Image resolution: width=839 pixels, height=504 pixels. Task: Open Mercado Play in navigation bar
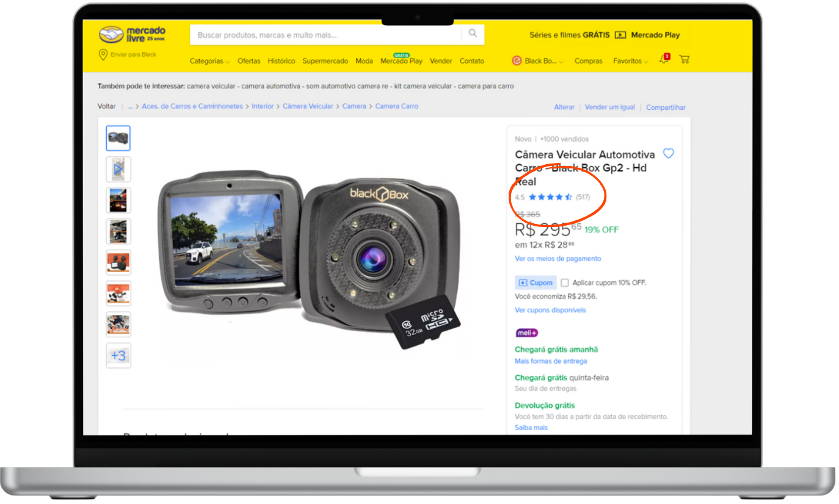tap(401, 61)
